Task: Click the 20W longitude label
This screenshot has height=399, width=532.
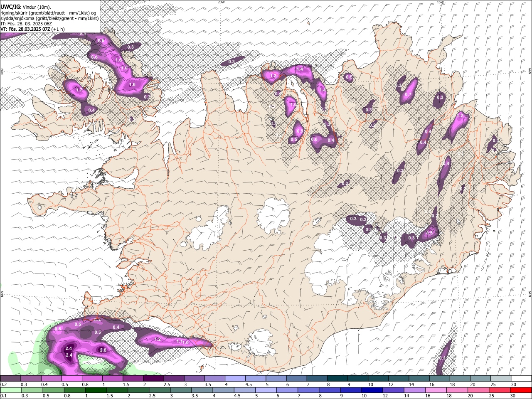Action: point(221,2)
